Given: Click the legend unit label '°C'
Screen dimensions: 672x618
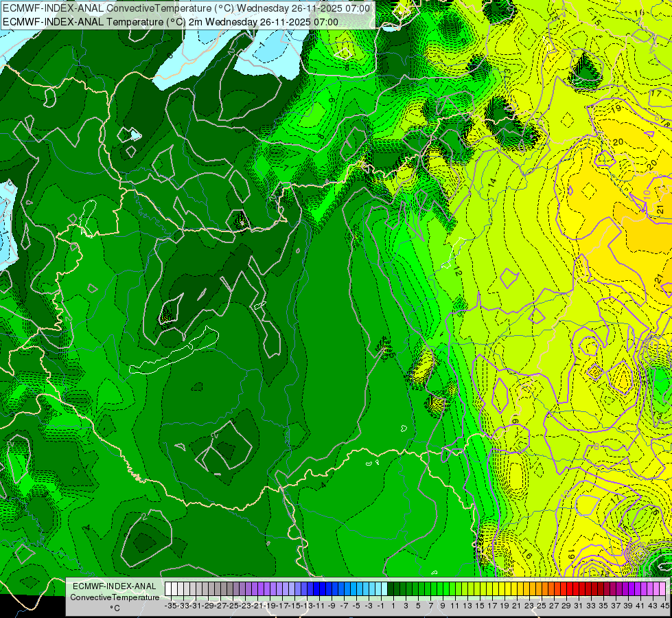Looking at the screenshot, I should click(115, 608).
